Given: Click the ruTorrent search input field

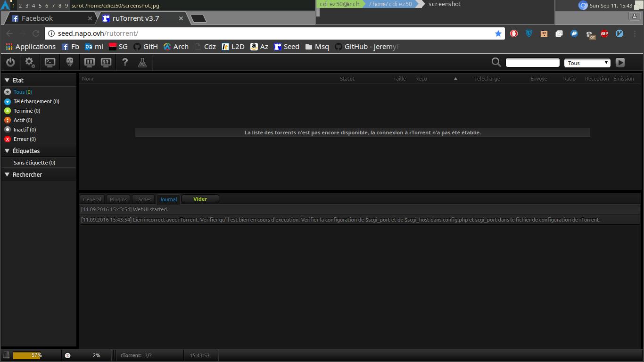Looking at the screenshot, I should (x=532, y=62).
